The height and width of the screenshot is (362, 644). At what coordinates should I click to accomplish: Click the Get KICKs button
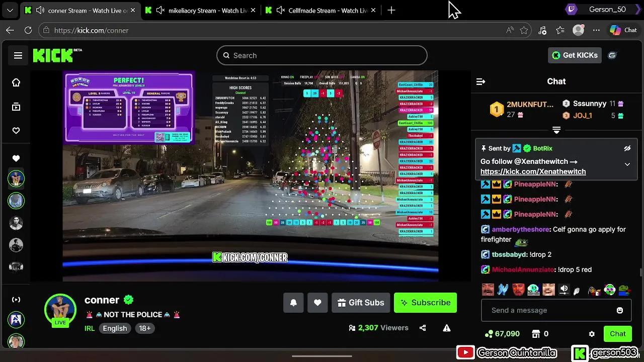click(575, 55)
